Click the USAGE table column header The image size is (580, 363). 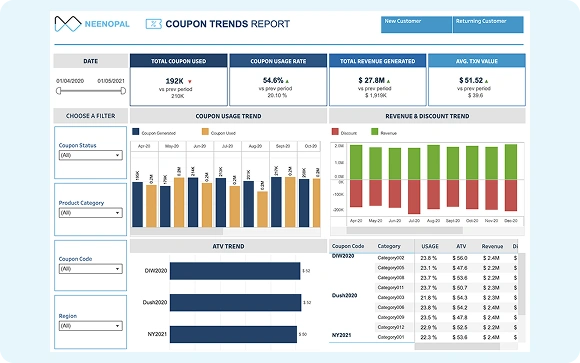click(x=430, y=246)
